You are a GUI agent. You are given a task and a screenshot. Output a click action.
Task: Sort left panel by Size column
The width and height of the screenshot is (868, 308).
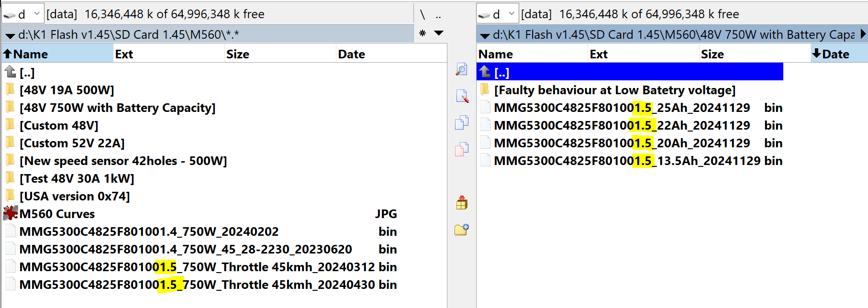[280, 54]
